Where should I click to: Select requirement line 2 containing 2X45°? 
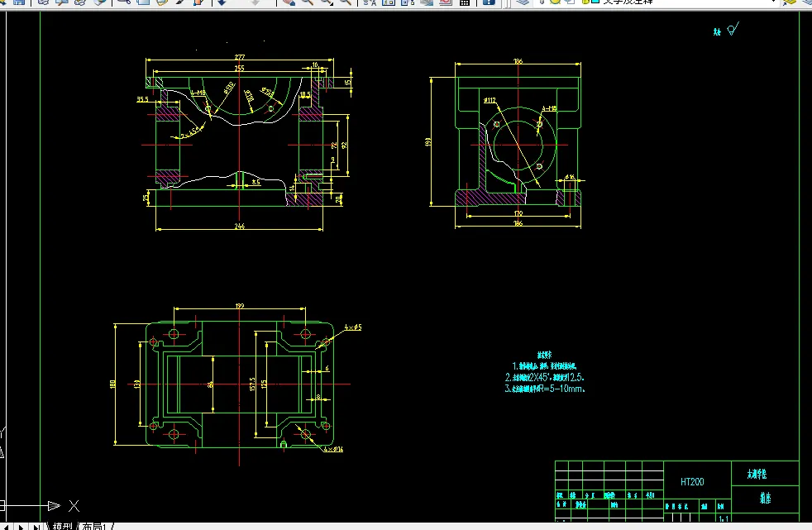[545, 377]
